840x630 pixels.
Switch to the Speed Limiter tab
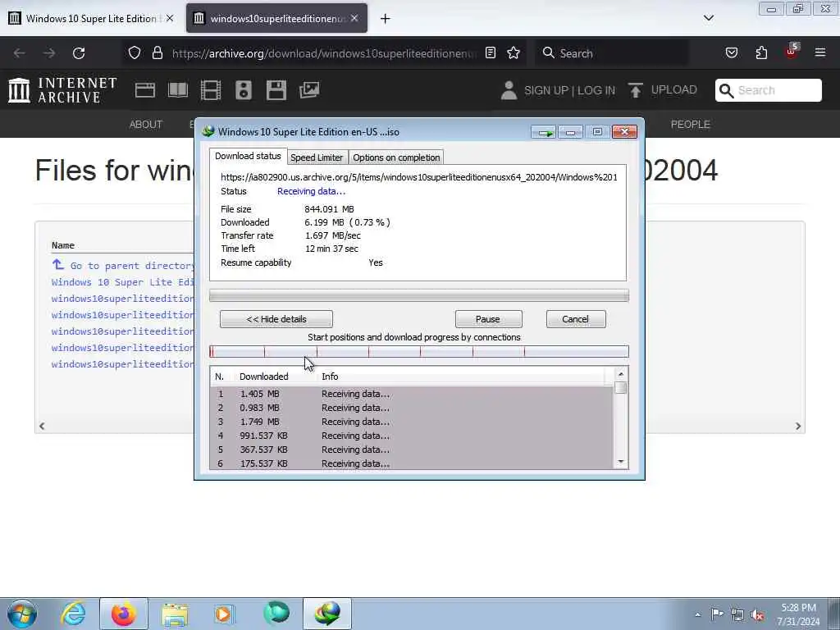coord(317,157)
